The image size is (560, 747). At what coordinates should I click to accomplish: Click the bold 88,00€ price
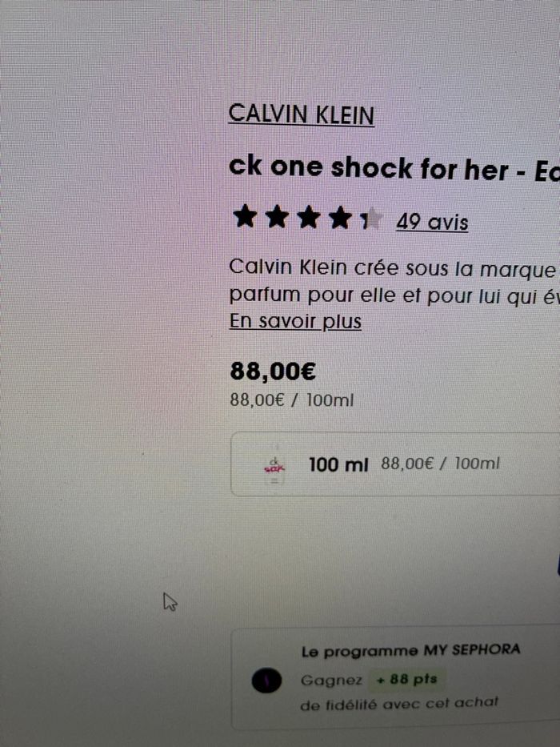point(273,371)
